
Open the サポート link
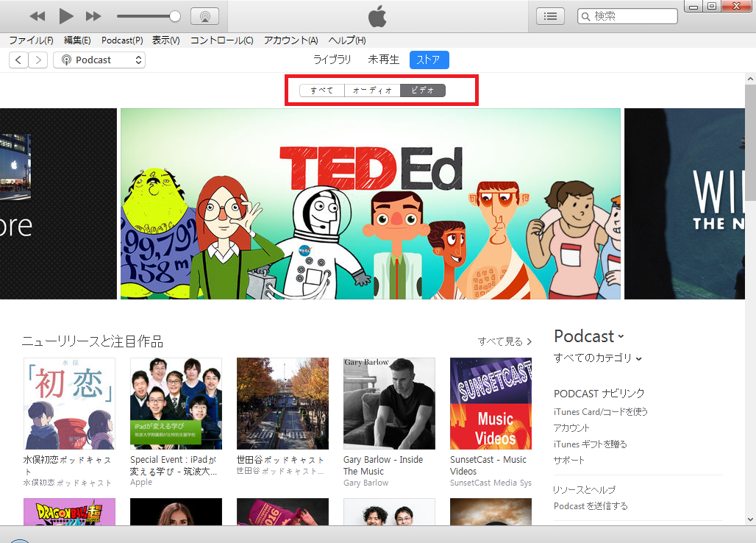(569, 460)
